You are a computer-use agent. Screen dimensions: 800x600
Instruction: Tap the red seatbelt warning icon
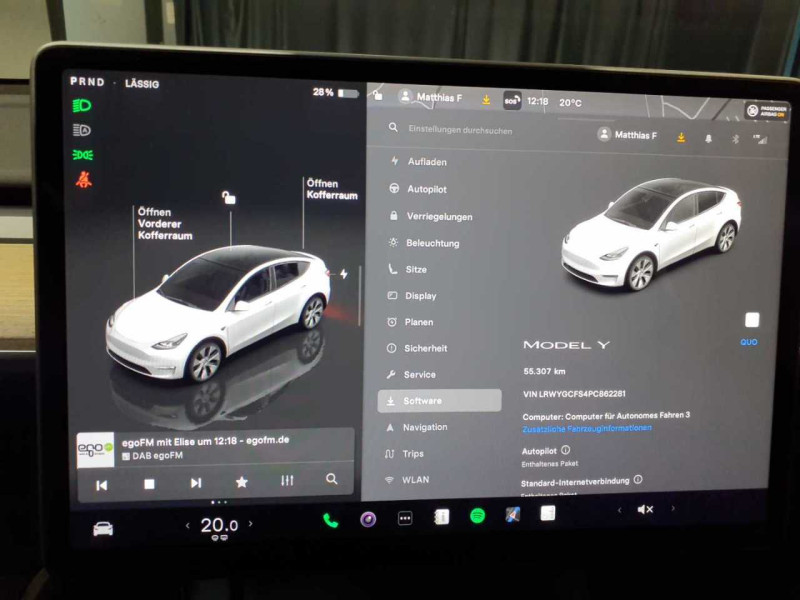click(x=84, y=180)
